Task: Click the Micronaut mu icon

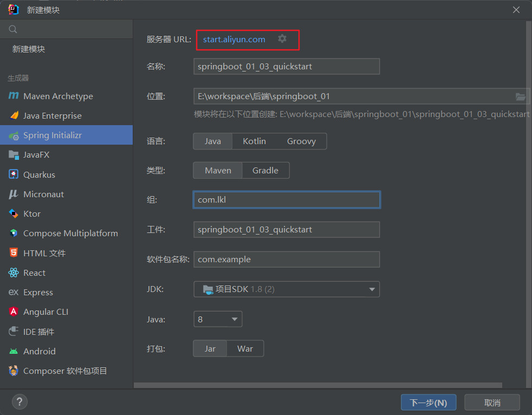Action: pyautogui.click(x=14, y=194)
